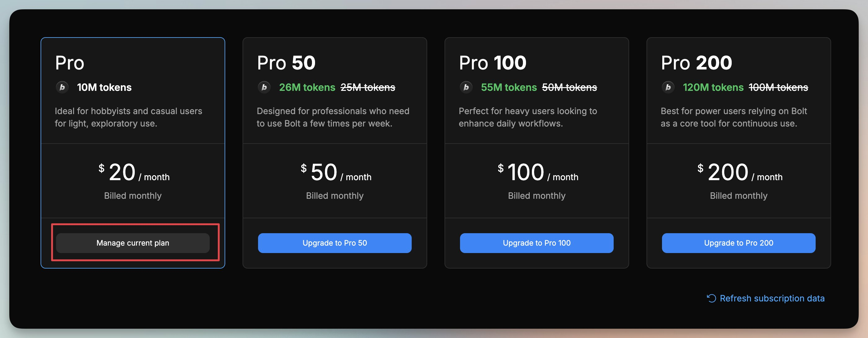Upgrade to Pro 50 plan
Screen dimensions: 868x338
click(x=335, y=243)
